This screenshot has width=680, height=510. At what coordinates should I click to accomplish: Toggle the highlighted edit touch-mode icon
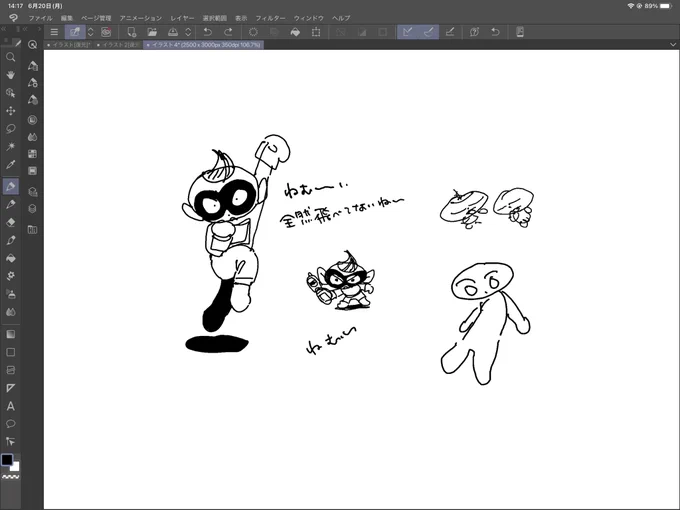(x=75, y=32)
